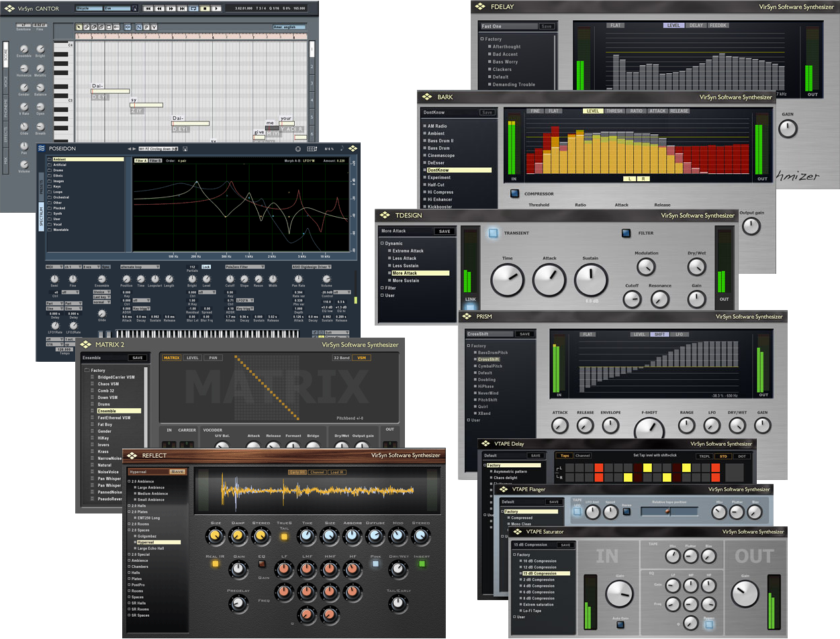Click the VirSyn logo in TDESIGN title bar
840x639 pixels.
tap(385, 215)
